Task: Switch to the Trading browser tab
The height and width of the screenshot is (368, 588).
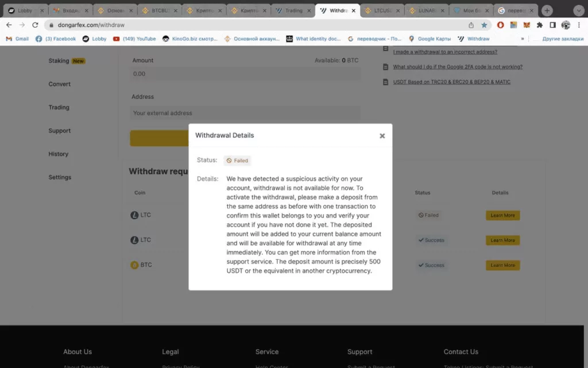Action: (293, 10)
